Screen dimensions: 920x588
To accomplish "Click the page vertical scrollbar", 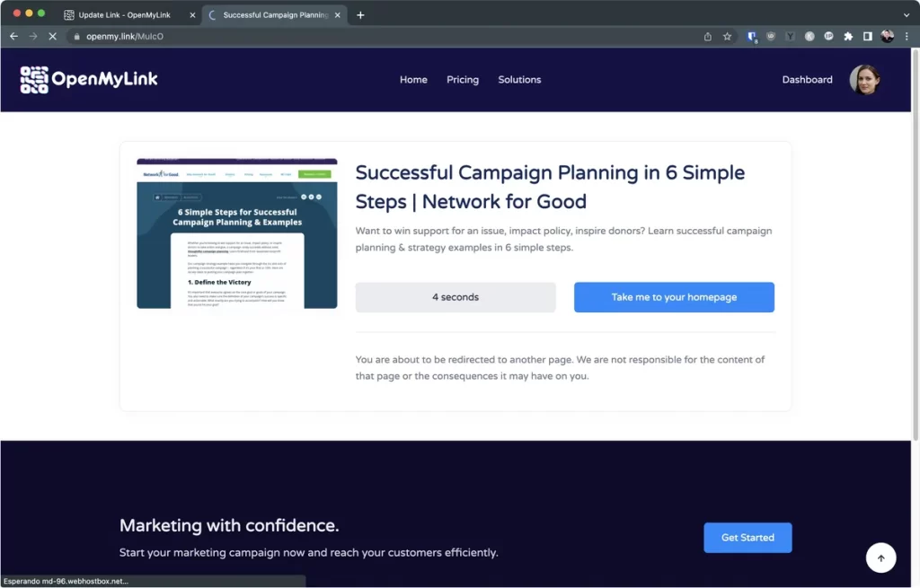I will [916, 245].
